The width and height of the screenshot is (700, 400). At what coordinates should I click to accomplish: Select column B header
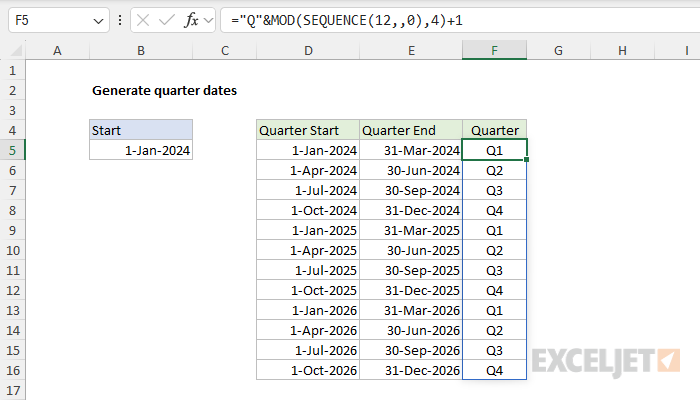click(x=141, y=50)
